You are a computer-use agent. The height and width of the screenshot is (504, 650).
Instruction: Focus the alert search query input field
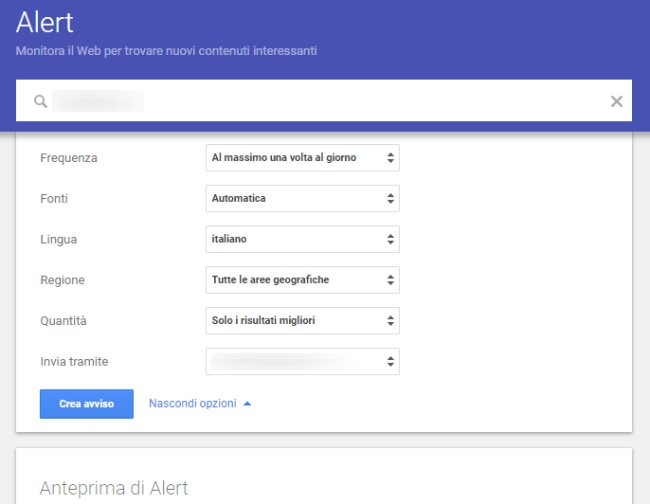click(x=320, y=101)
